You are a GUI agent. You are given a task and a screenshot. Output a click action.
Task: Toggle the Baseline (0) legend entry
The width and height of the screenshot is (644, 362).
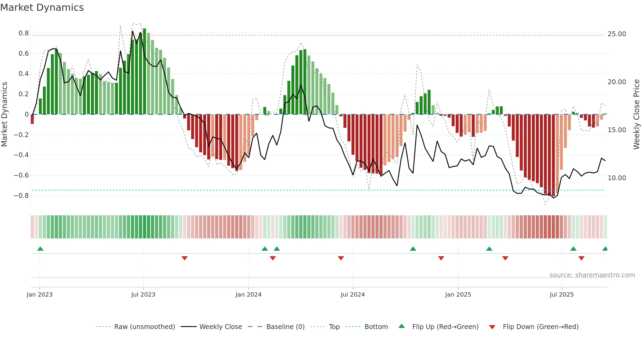click(276, 327)
